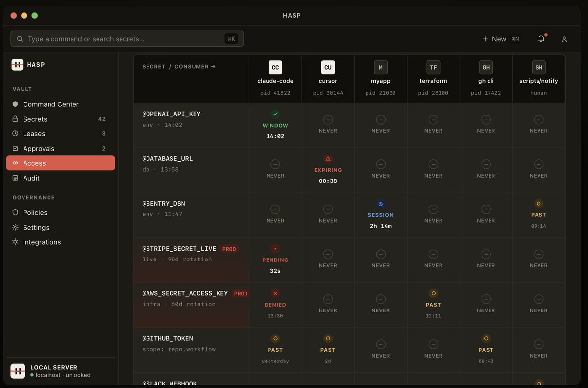Image resolution: width=588 pixels, height=388 pixels.
Task: Click the @AWS_SECRET_ACCESS_KEY secret name
Action: [x=185, y=293]
